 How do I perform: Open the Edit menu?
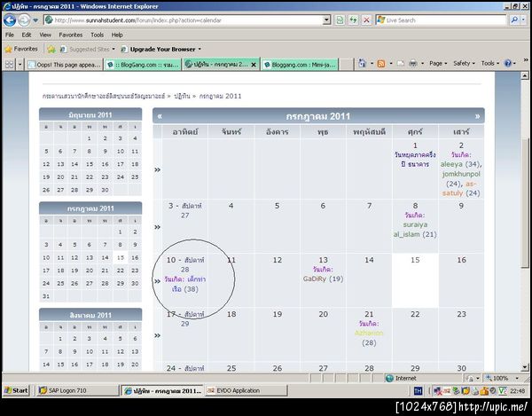tap(27, 35)
